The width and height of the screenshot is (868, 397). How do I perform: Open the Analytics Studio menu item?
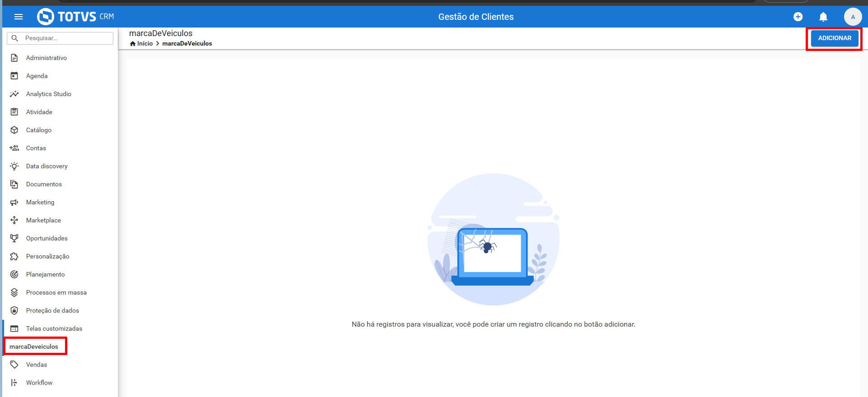60,94
